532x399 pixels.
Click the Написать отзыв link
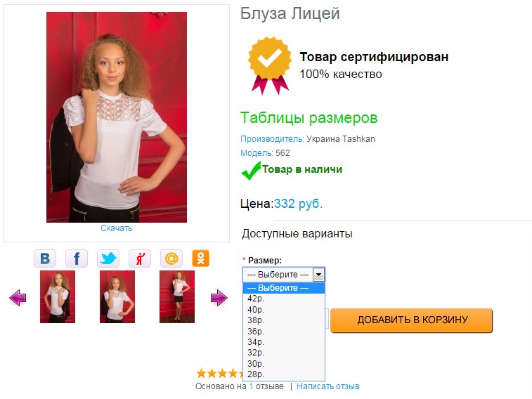327,386
